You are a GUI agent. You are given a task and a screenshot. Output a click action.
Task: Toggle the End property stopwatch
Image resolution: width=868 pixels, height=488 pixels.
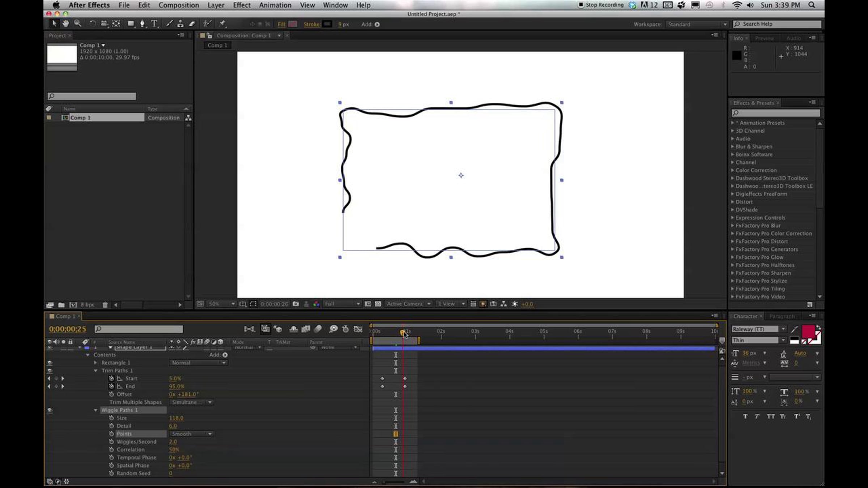pos(111,386)
